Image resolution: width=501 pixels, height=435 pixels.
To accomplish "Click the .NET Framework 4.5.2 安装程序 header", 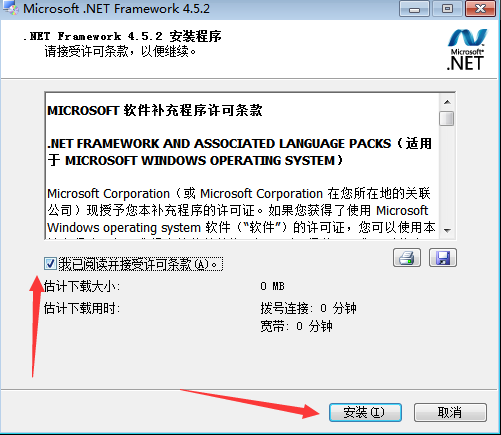I will 122,36.
